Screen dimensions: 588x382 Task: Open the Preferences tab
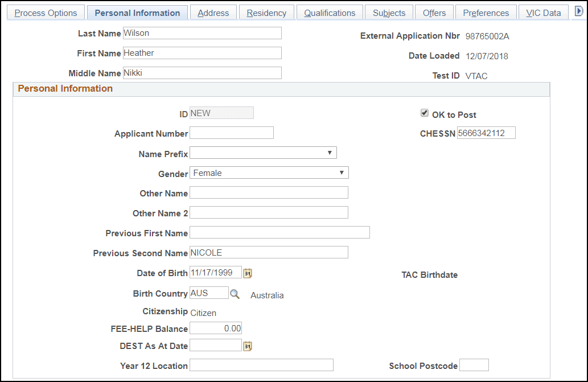point(486,12)
